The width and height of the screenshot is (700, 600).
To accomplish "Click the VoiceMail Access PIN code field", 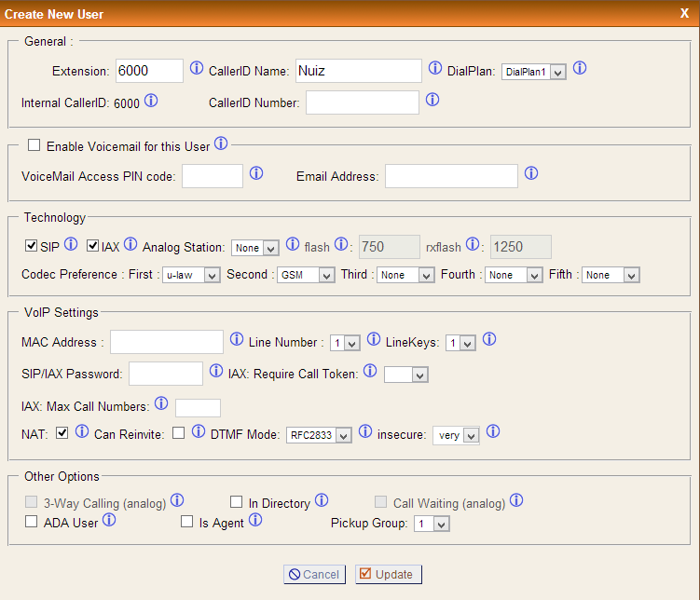I will point(213,176).
